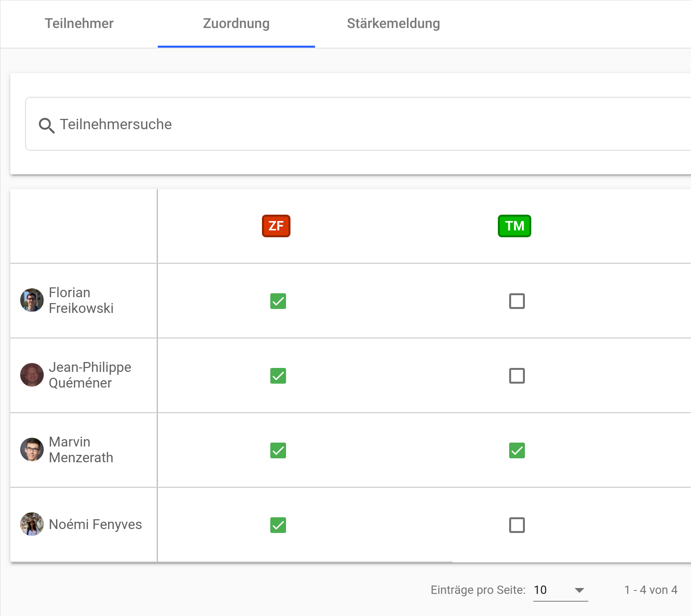691x616 pixels.
Task: Enable TM for Florian Freikowski
Action: [x=517, y=301]
